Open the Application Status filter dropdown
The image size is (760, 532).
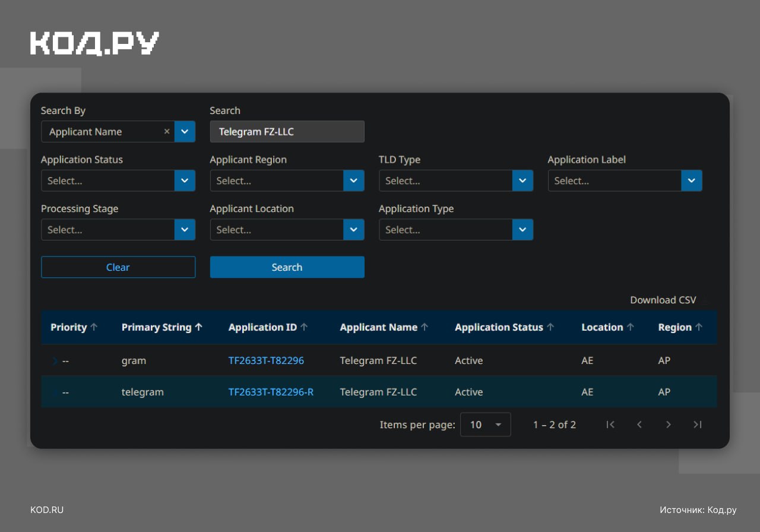185,180
